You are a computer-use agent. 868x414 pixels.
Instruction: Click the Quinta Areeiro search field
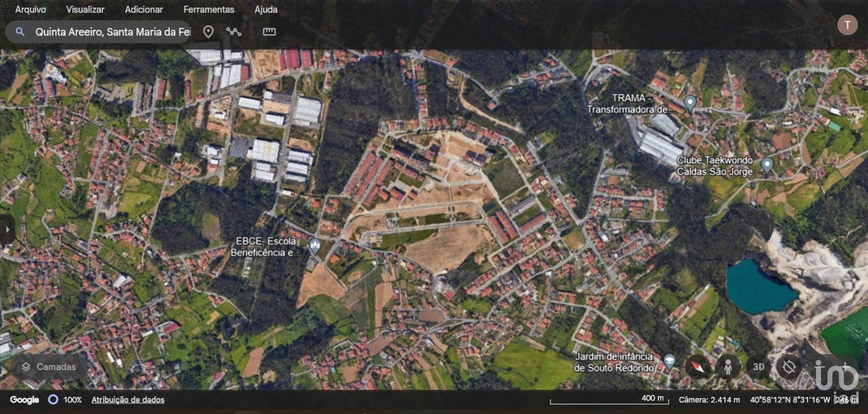click(x=113, y=32)
